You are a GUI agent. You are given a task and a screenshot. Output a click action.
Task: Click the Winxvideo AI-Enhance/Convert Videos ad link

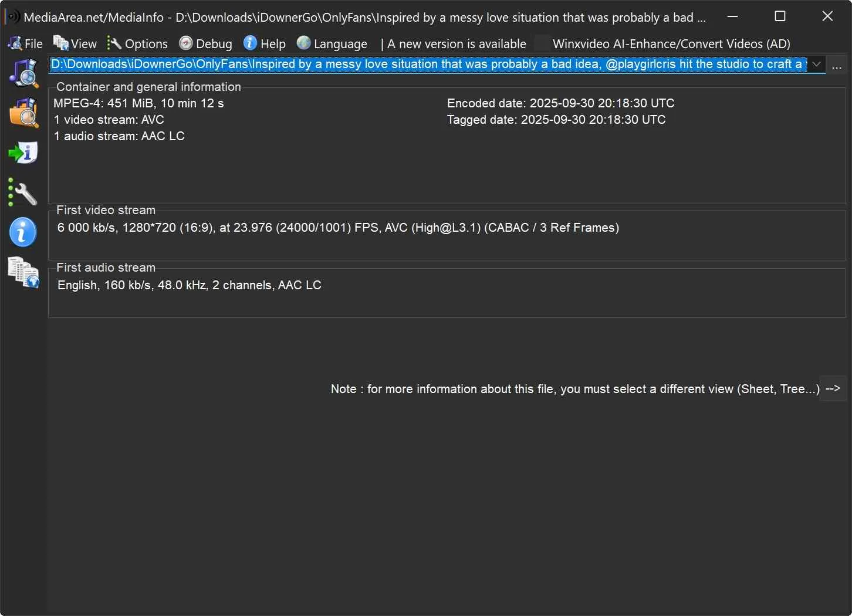671,44
